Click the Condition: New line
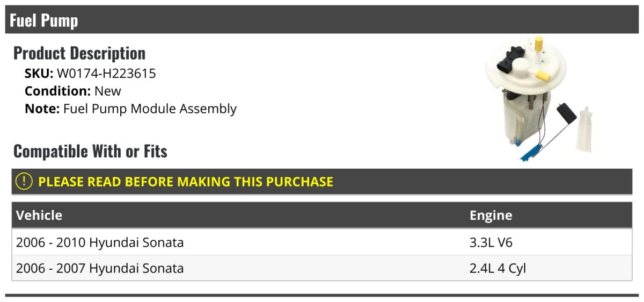The height and width of the screenshot is (302, 644). tap(73, 91)
